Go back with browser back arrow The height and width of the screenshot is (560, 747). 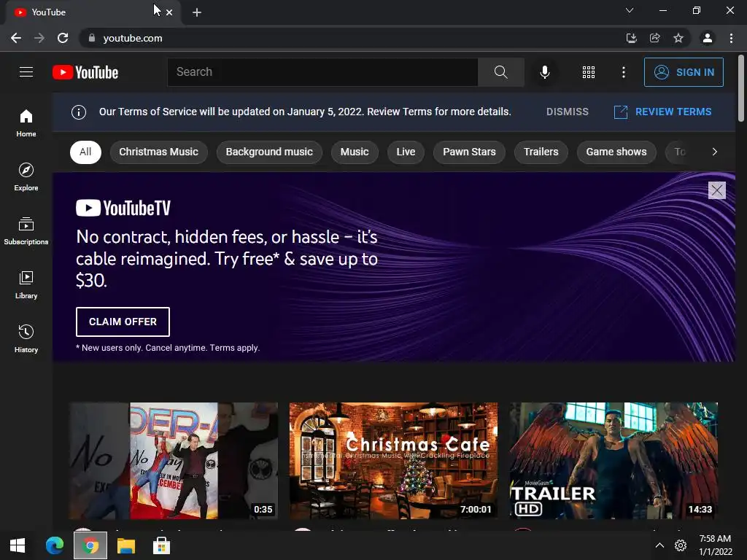point(16,38)
